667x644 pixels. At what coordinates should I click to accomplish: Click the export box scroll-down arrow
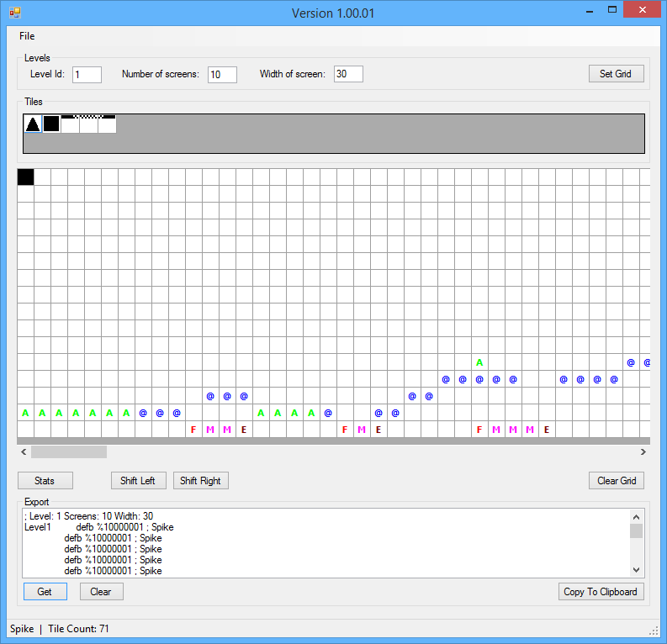637,570
